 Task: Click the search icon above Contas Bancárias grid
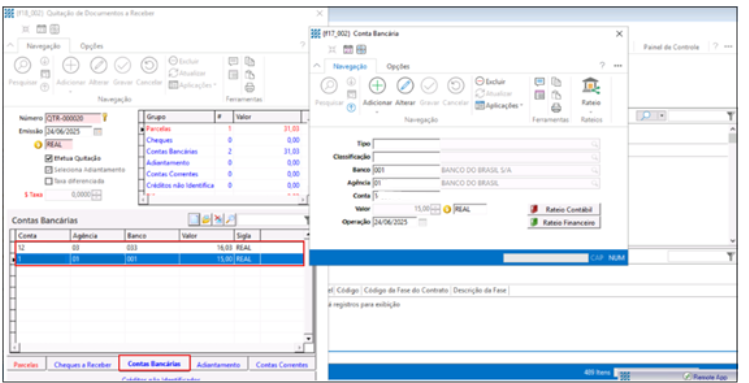point(230,219)
